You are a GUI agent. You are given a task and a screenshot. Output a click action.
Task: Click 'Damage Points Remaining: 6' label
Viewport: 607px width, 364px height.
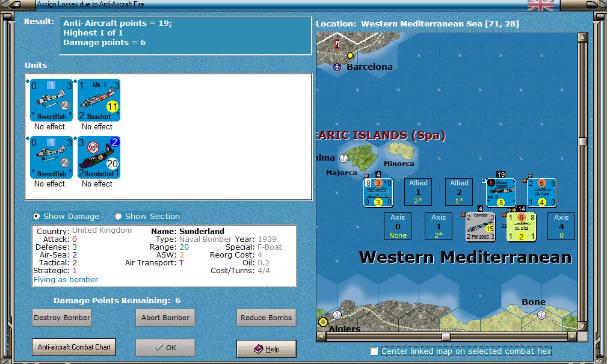point(117,300)
